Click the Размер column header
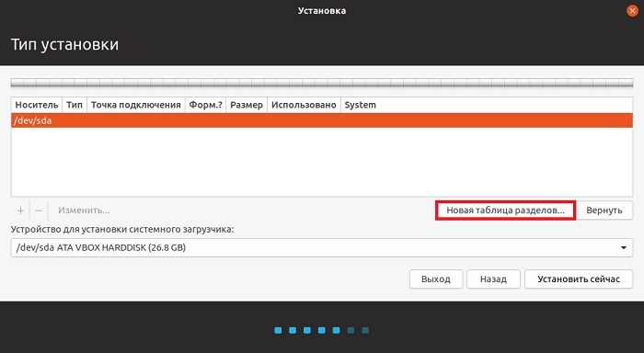 point(247,105)
